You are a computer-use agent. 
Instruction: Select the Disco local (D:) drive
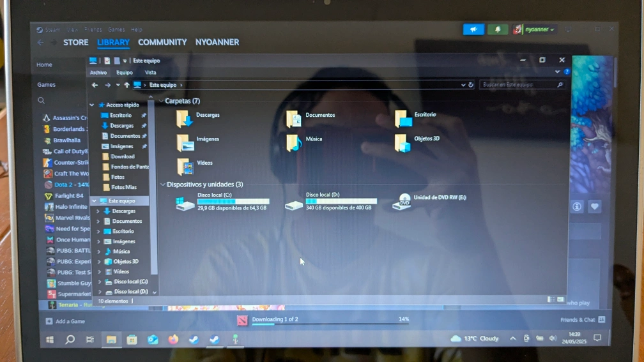coord(331,202)
